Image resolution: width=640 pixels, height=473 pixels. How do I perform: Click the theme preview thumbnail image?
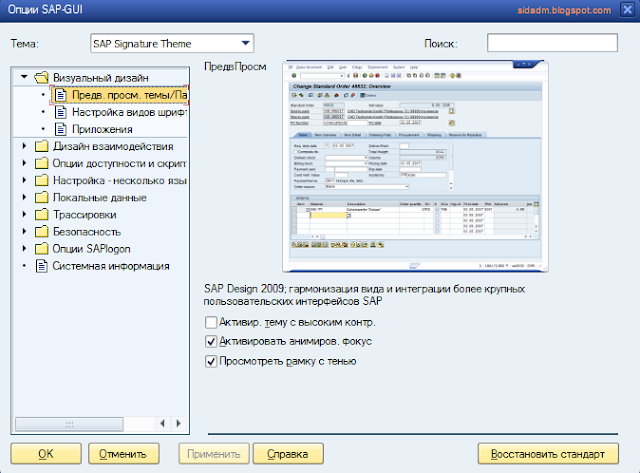(415, 166)
